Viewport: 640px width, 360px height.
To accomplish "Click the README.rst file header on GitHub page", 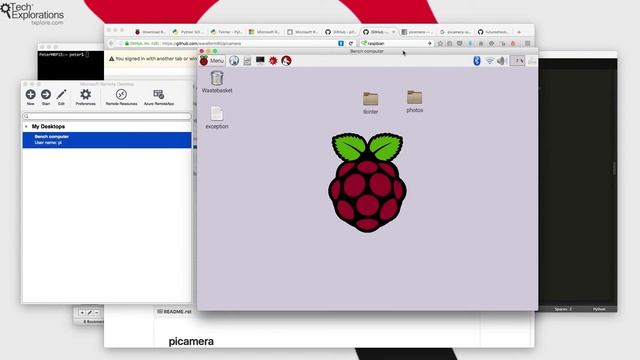I will (174, 311).
